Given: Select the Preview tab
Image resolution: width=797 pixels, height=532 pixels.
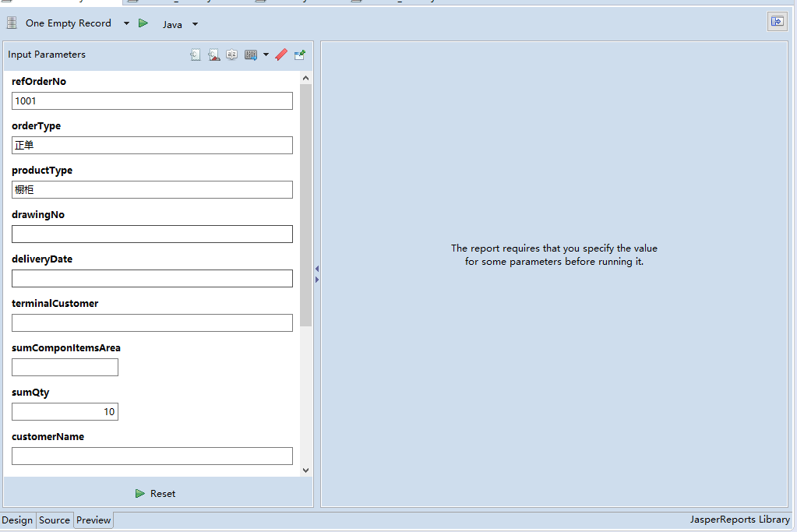Looking at the screenshot, I should point(93,520).
